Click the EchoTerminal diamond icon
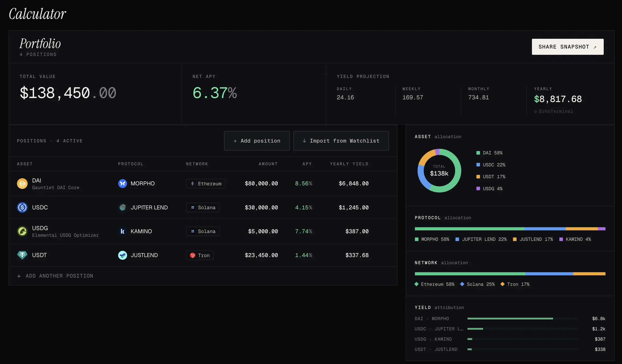The width and height of the screenshot is (622, 364). point(535,111)
